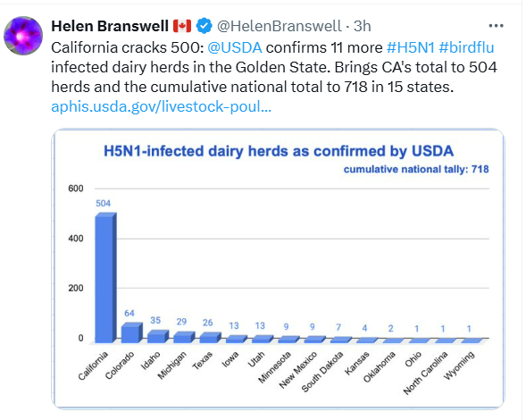
Task: Click the Wyoming axis label
Action: pyautogui.click(x=459, y=365)
